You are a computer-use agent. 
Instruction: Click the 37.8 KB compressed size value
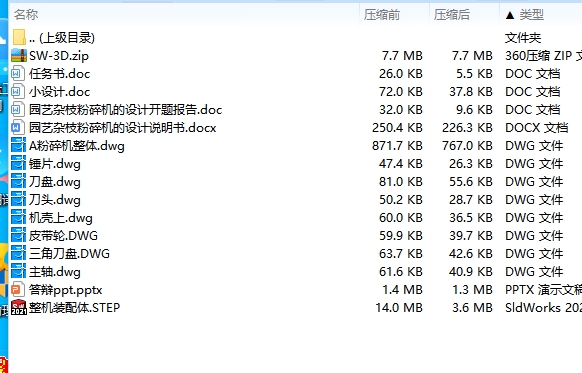pyautogui.click(x=471, y=92)
